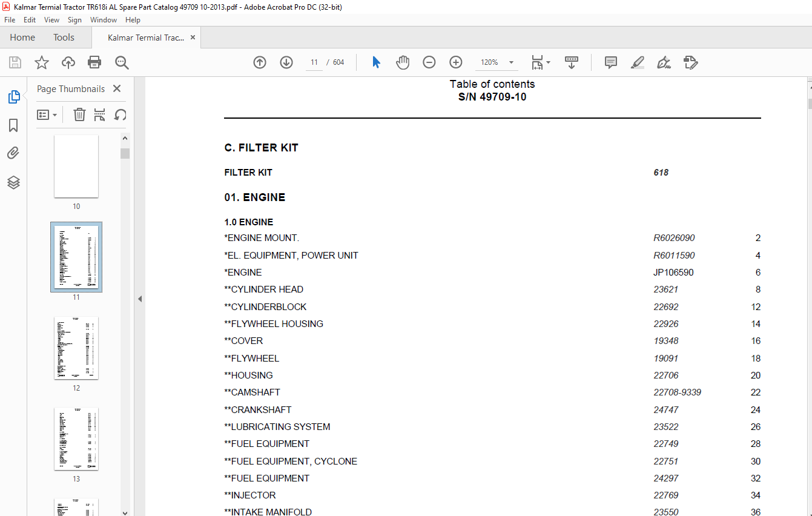Open the File menu
The image size is (812, 516).
[10, 20]
